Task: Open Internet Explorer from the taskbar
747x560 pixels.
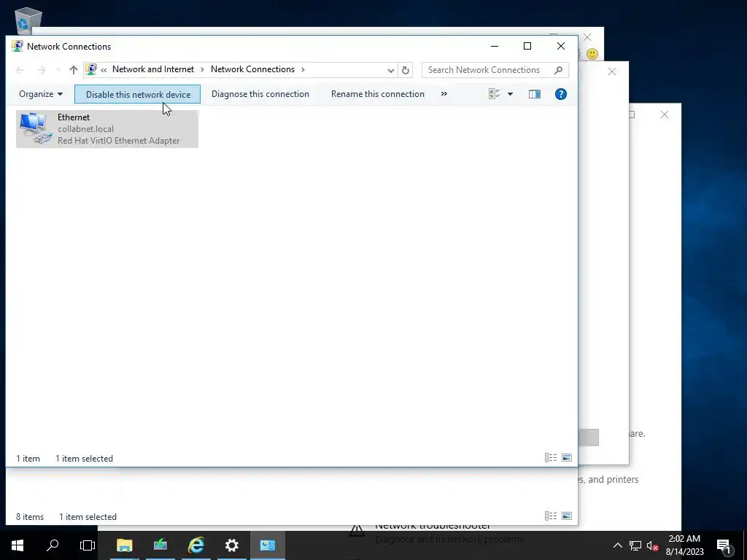Action: tap(196, 545)
